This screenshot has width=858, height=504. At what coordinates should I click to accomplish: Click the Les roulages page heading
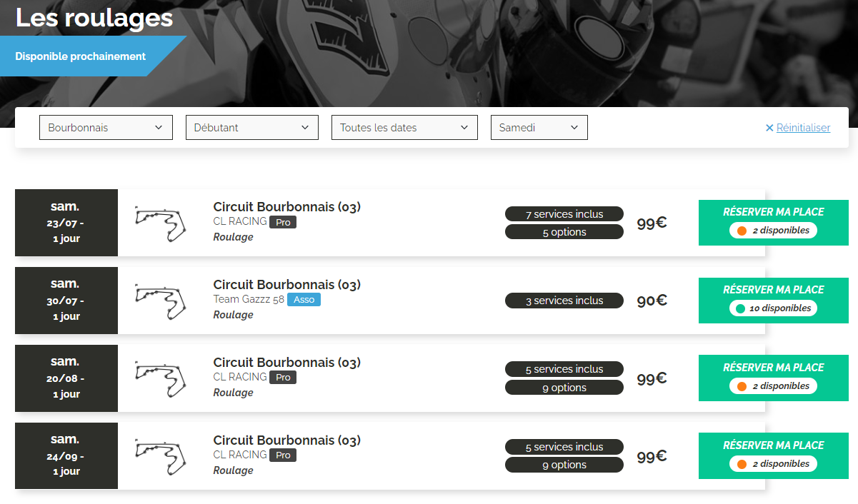[94, 18]
